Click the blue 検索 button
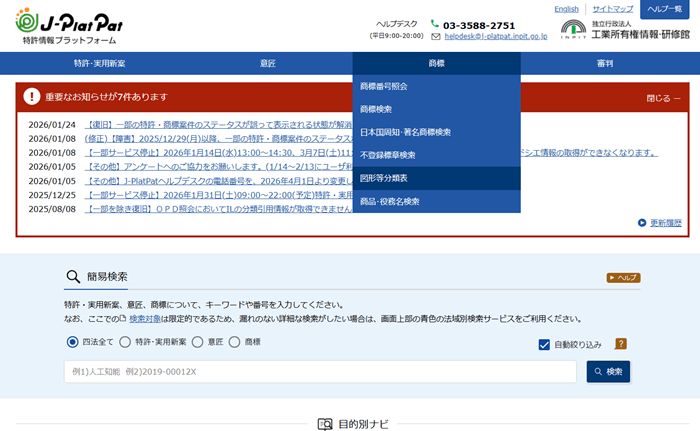This screenshot has height=431, width=700. (x=608, y=372)
